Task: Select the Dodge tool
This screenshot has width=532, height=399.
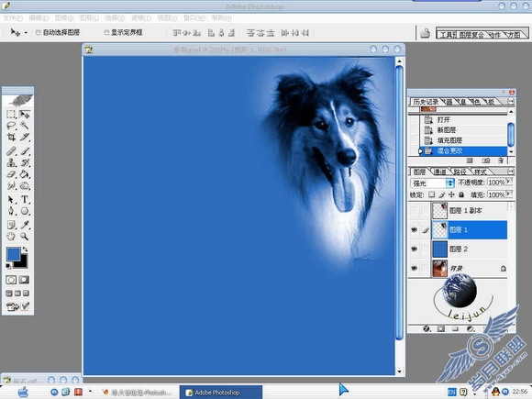Action: (x=25, y=186)
